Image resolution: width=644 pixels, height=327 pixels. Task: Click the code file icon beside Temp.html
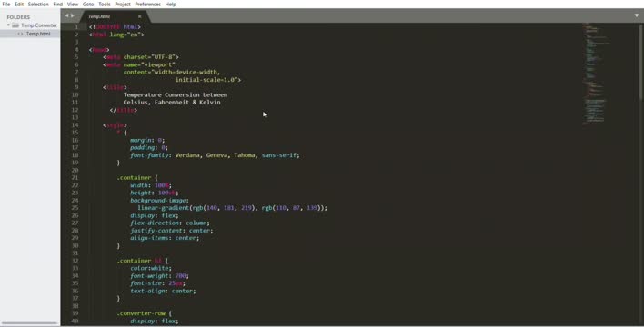point(20,34)
